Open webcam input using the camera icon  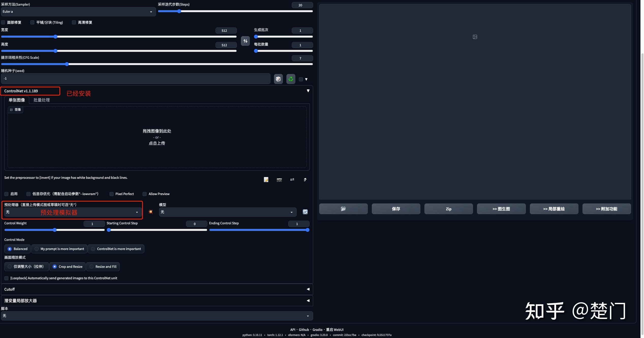point(279,180)
